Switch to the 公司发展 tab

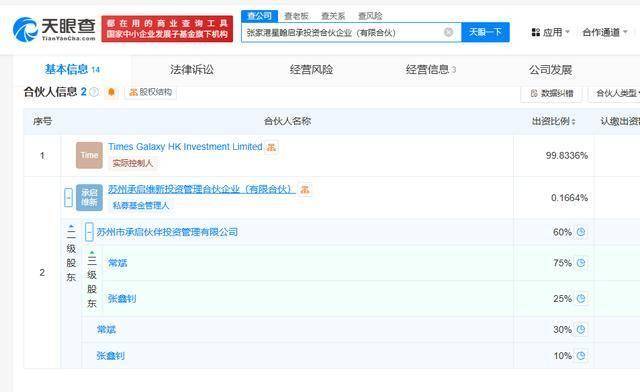point(550,69)
